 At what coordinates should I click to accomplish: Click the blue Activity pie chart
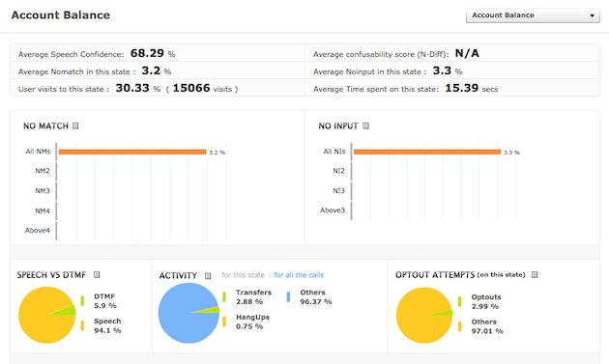click(x=188, y=313)
